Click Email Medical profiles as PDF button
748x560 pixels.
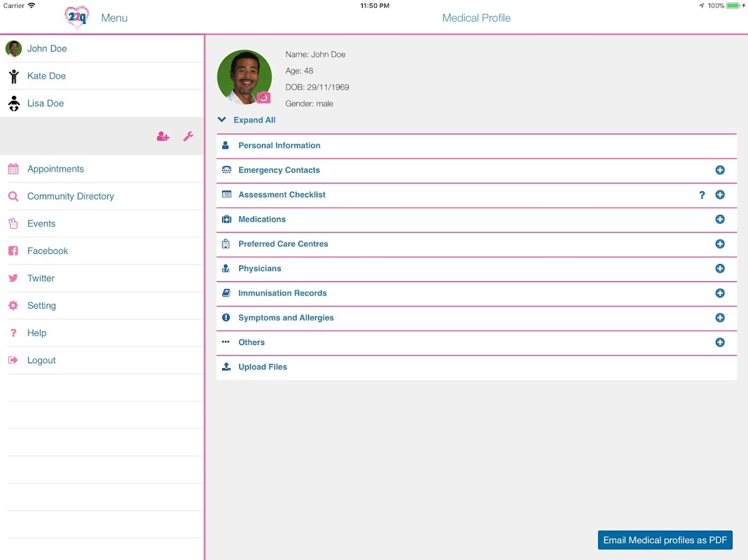pos(665,540)
